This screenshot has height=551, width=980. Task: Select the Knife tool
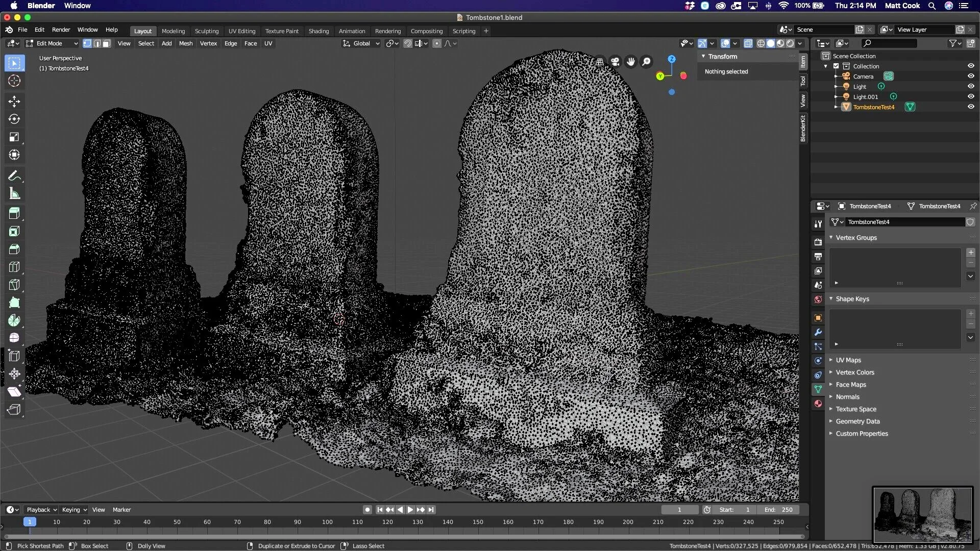point(14,285)
